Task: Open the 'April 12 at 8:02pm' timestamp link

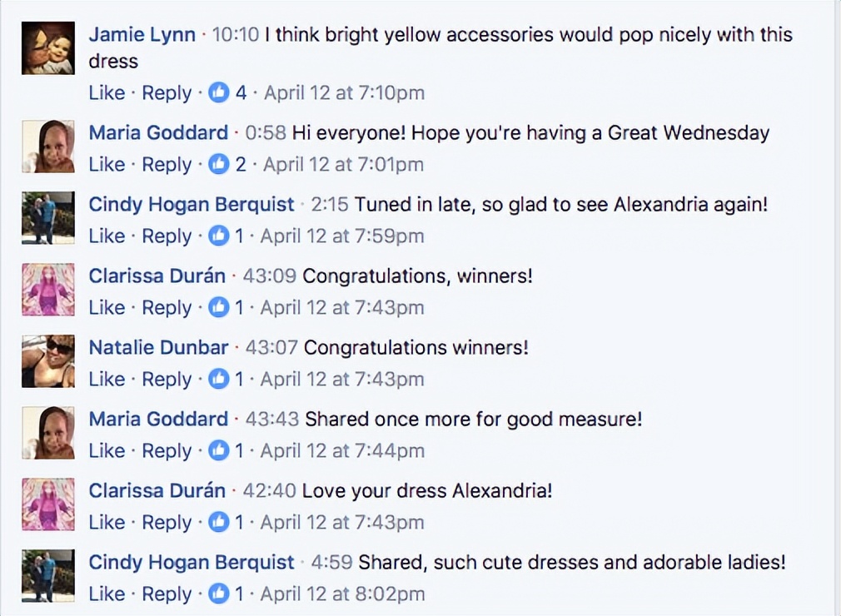Action: 342,594
